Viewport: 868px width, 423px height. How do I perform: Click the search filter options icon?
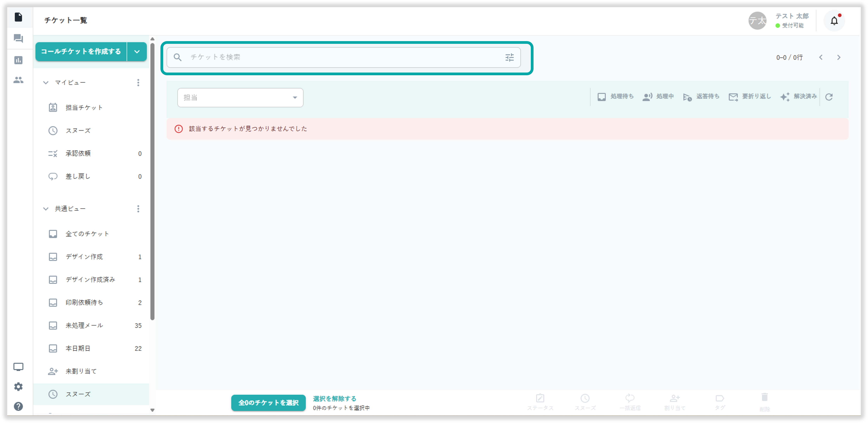(509, 58)
